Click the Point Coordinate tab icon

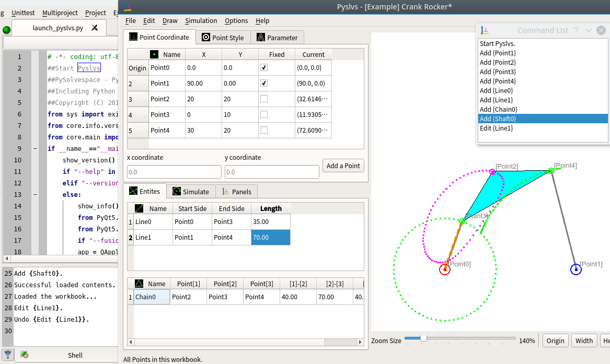(133, 37)
